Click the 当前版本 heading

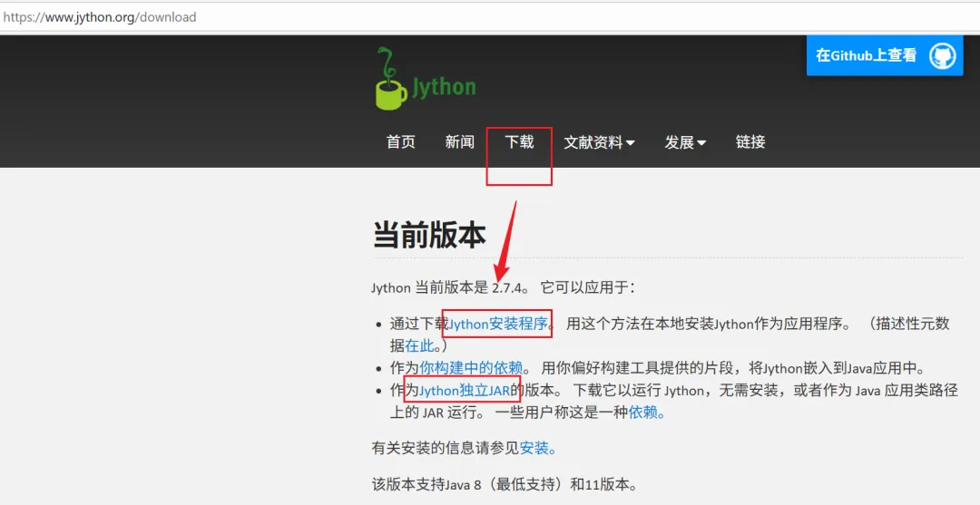tap(429, 236)
